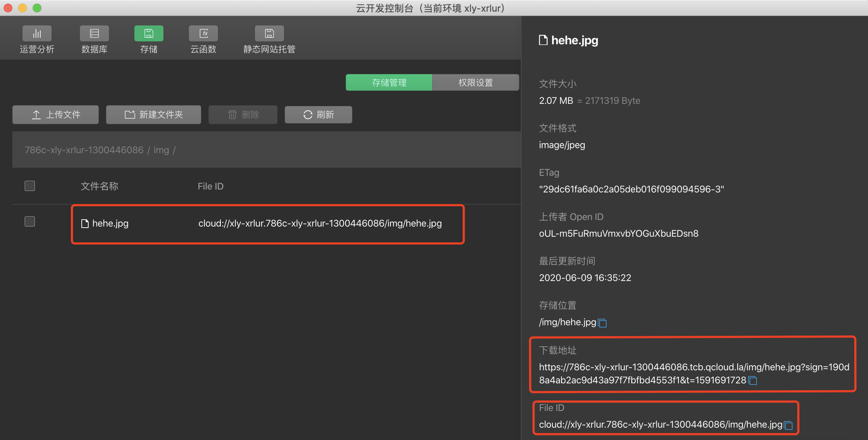Click the 删除 delete button
Image resolution: width=868 pixels, height=440 pixels.
coord(243,115)
